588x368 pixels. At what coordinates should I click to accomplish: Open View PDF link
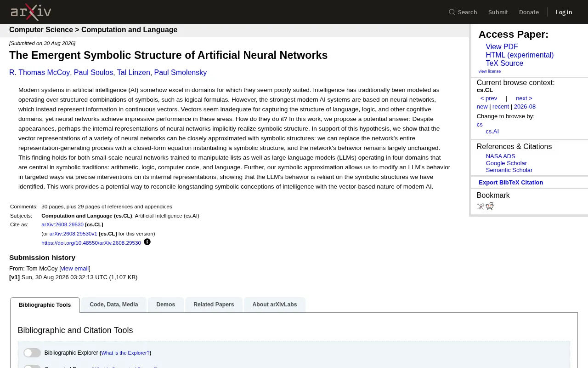[x=502, y=47]
